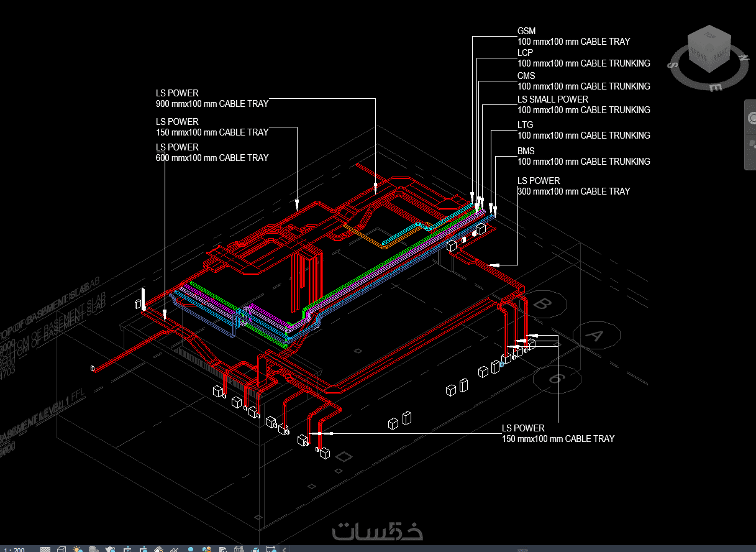The height and width of the screenshot is (552, 756).
Task: Toggle the Sun Path icon
Action: click(78, 550)
